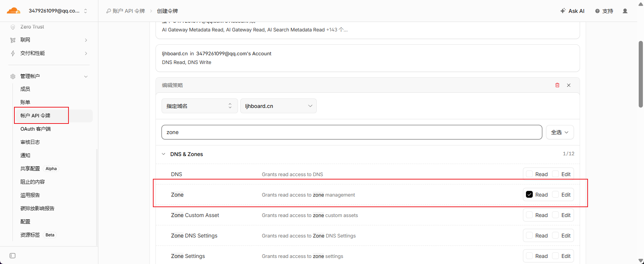The image size is (644, 264).
Task: Open Zero Trust in the sidebar
Action: pos(32,27)
